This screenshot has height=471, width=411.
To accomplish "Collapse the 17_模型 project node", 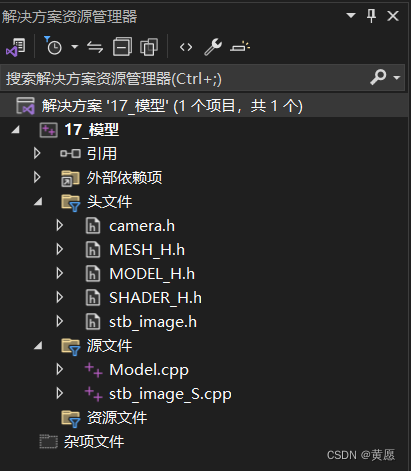I will 16,130.
